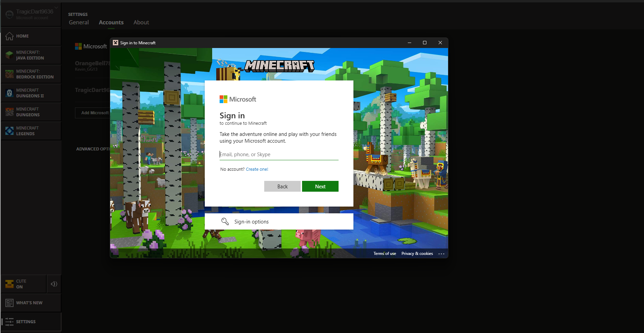Follow the Create one! link
Viewport: 644px width, 333px height.
click(257, 169)
